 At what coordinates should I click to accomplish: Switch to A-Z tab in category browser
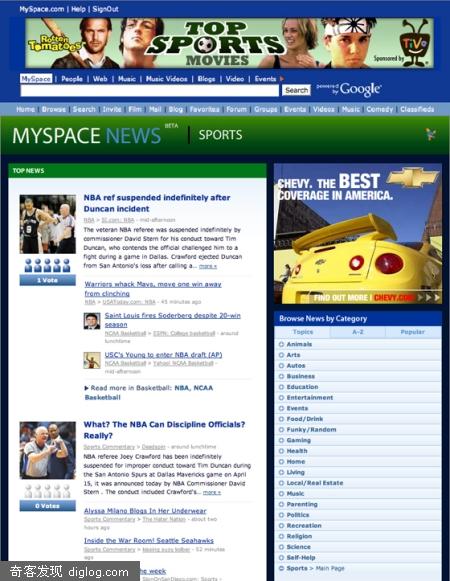(358, 332)
